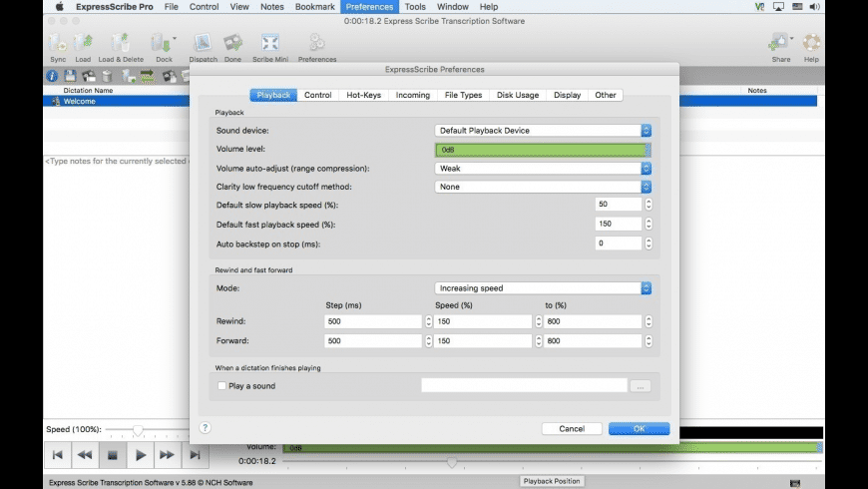Open Volume auto-adjust dropdown set to Weak
This screenshot has height=489, width=868.
[x=543, y=169]
